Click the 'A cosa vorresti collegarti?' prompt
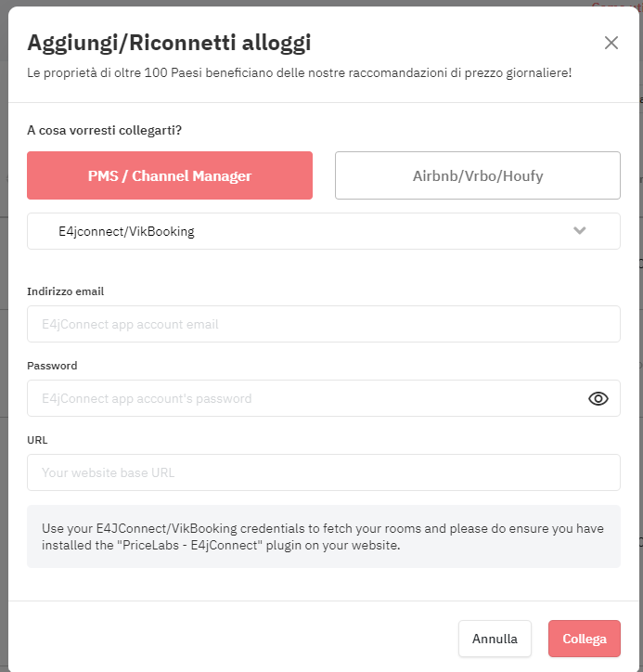This screenshot has height=672, width=643. [x=105, y=130]
